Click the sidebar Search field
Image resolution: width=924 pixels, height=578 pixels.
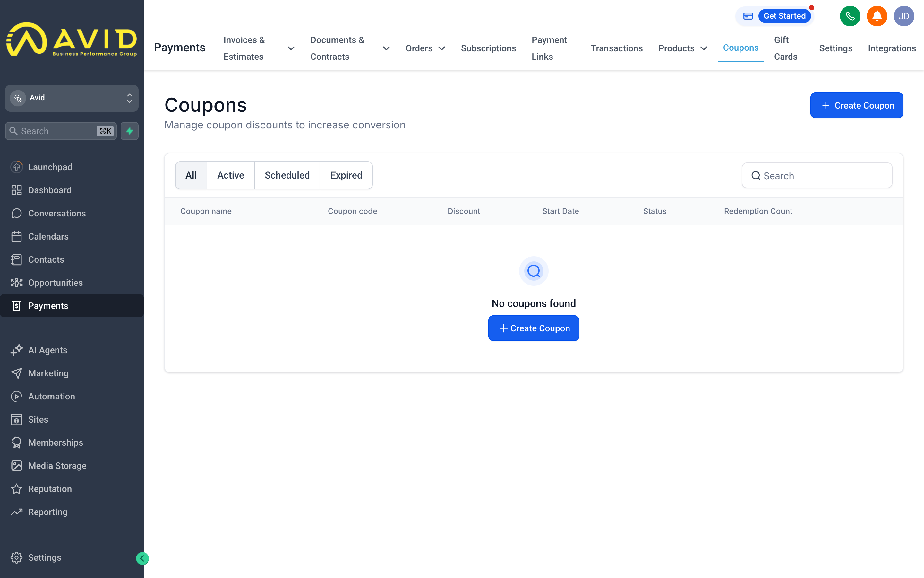pyautogui.click(x=61, y=131)
